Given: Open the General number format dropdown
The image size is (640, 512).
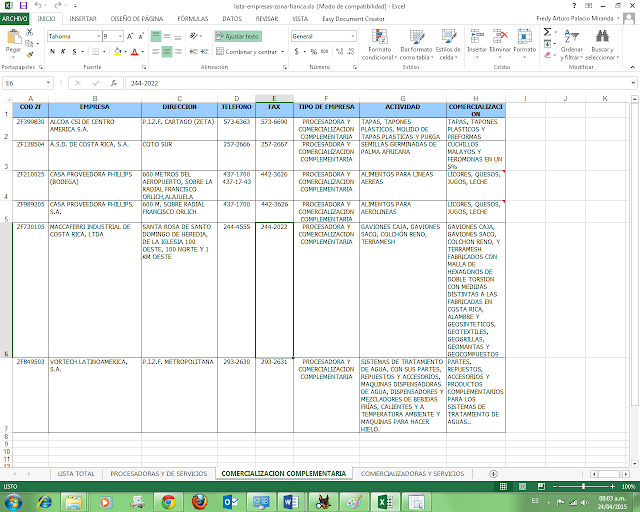Looking at the screenshot, I should point(353,36).
